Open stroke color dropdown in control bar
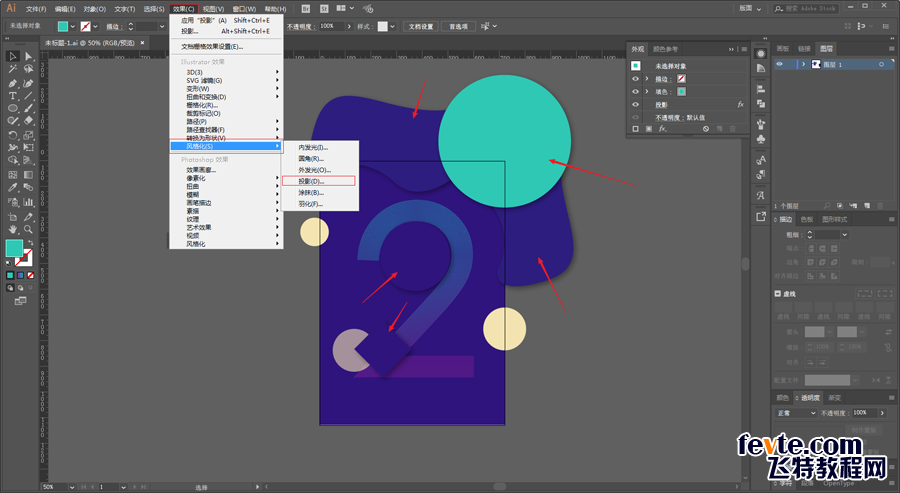This screenshot has width=900, height=493. pos(95,26)
